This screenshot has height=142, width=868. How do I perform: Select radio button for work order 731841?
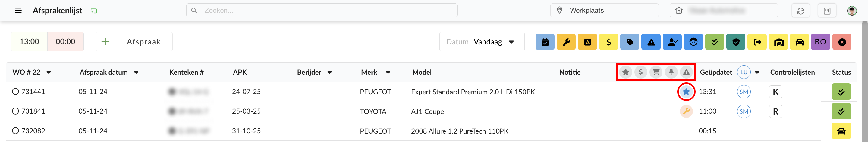tap(15, 111)
